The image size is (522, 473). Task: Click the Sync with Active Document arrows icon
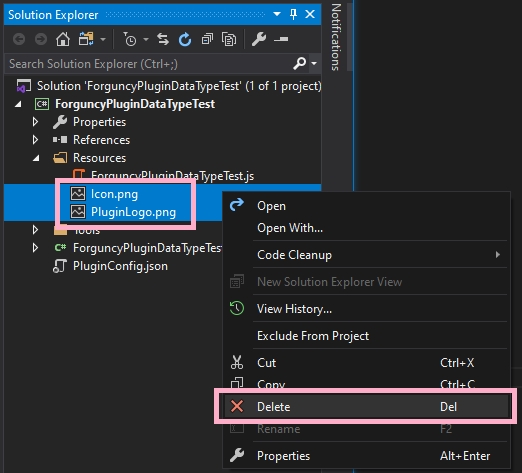coord(163,40)
